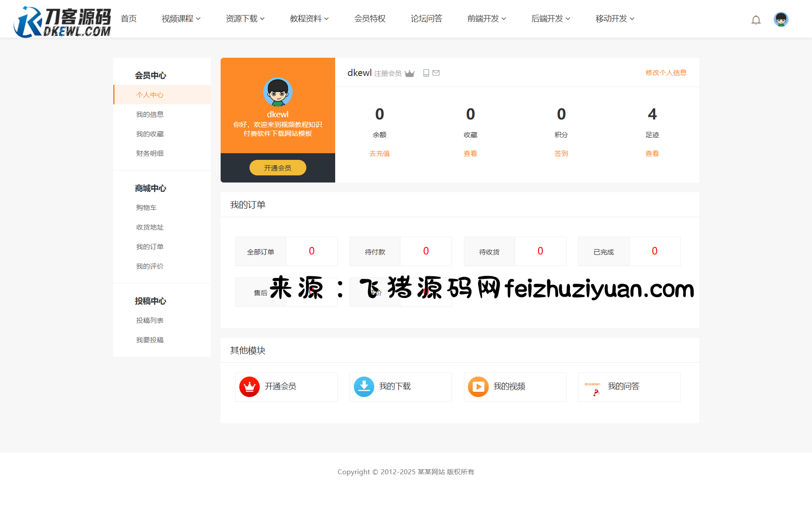812x508 pixels.
Task: Expand the 资源下载 dropdown menu
Action: click(245, 19)
